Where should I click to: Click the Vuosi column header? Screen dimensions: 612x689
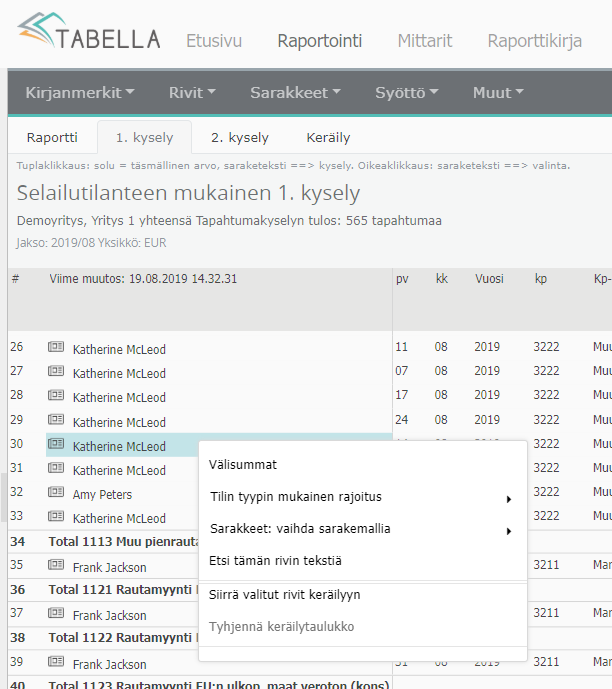[x=489, y=279]
